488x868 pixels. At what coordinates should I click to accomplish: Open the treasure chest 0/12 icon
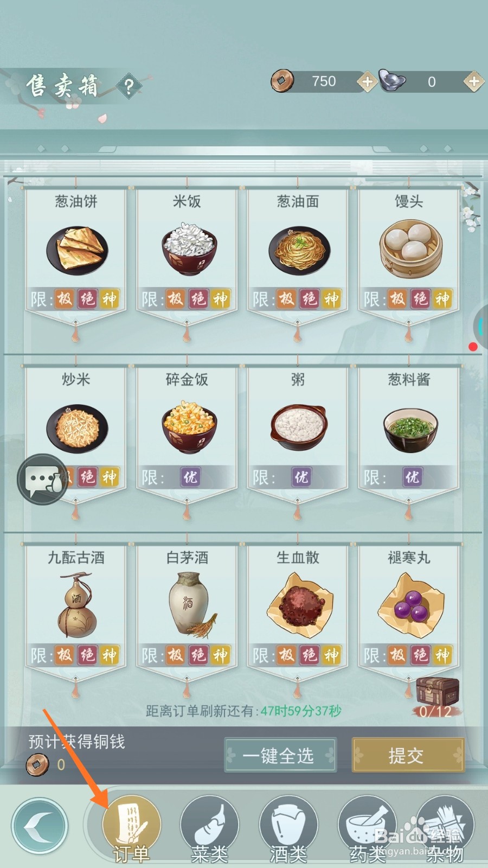pos(438,697)
